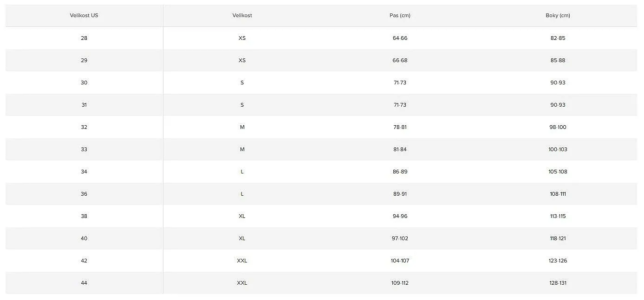
Task: Select US size 36 cell
Action: [84, 194]
